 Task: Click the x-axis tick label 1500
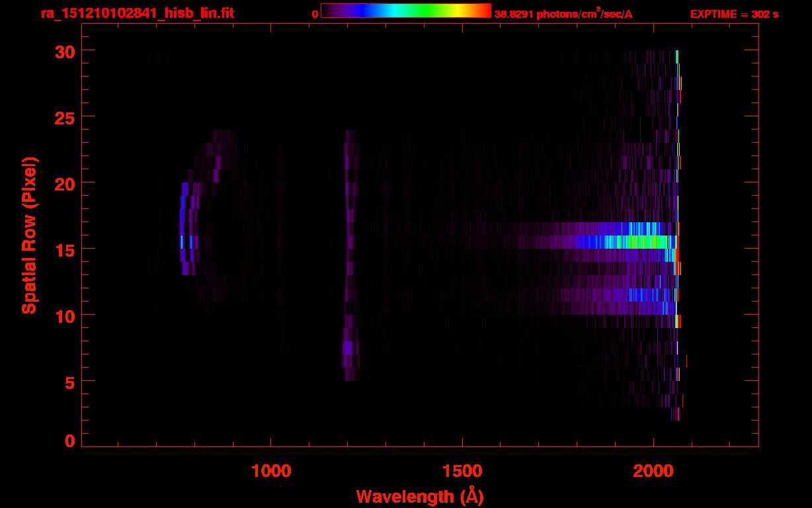[x=462, y=470]
